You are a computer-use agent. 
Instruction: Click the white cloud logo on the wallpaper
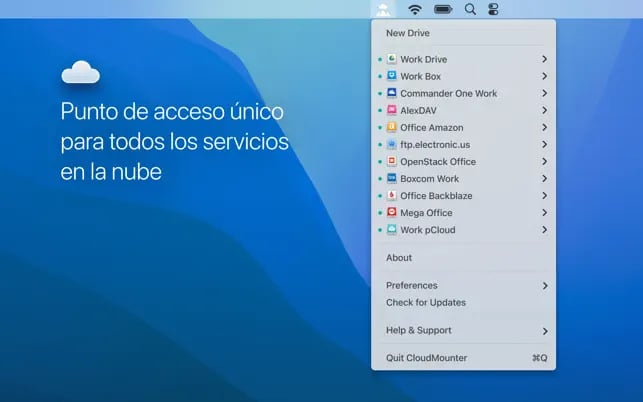tap(80, 72)
